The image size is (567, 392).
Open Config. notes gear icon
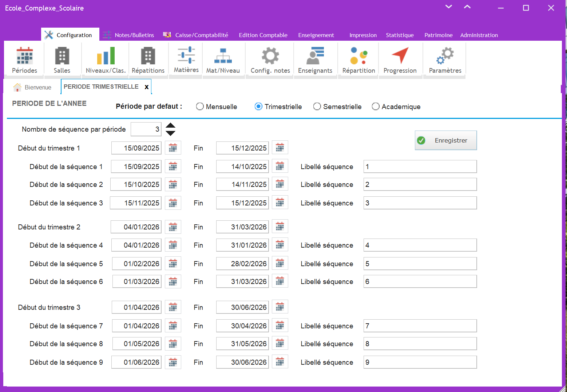(270, 56)
